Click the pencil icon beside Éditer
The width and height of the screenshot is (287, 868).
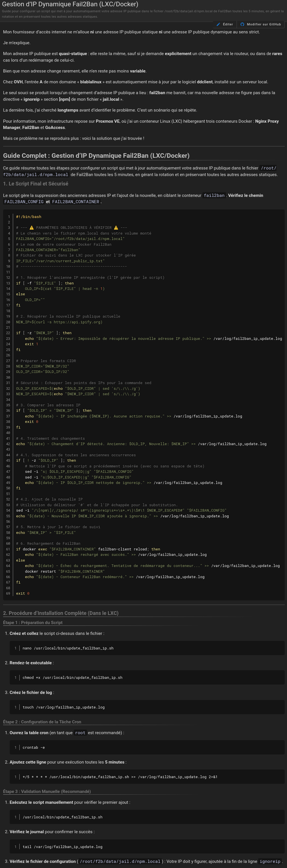pos(218,24)
